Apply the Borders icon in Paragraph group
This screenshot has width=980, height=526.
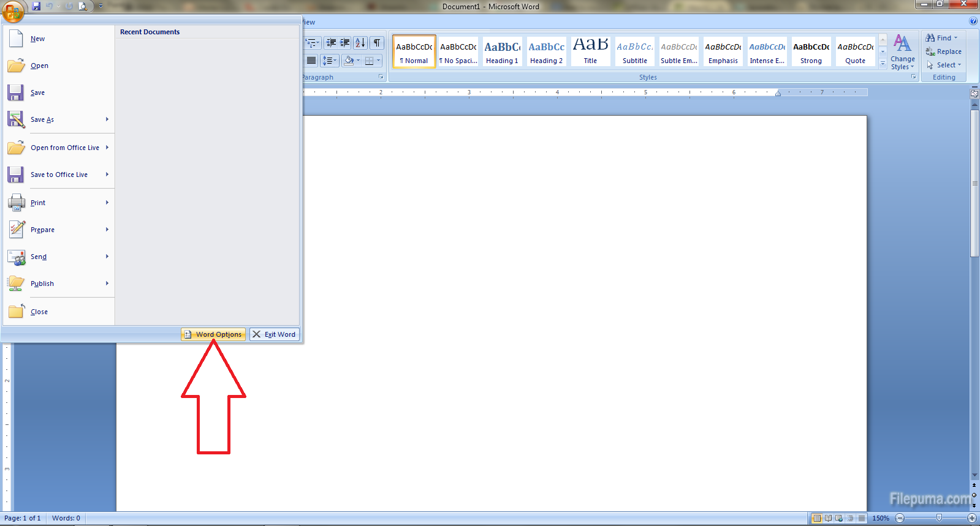pos(369,61)
